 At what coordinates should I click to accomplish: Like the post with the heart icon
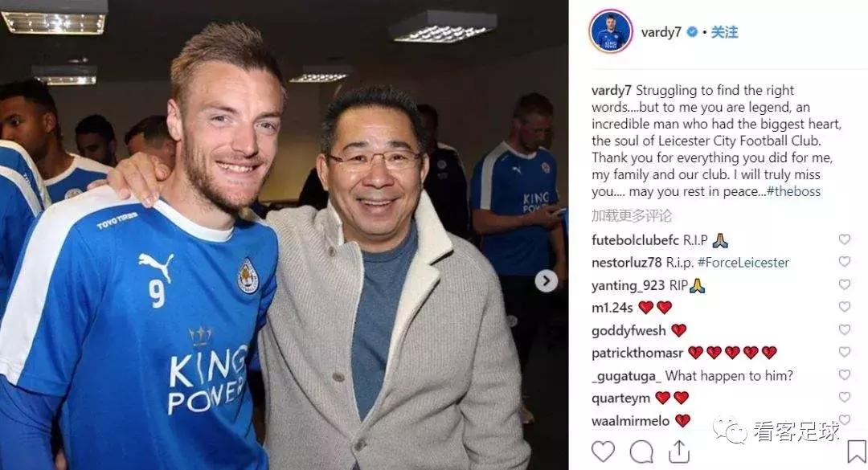click(603, 452)
